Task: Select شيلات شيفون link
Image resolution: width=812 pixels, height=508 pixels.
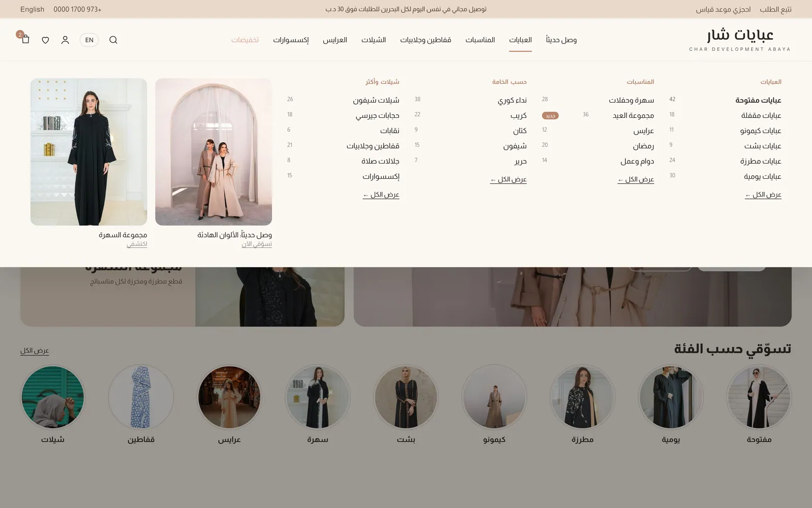Action: point(376,101)
